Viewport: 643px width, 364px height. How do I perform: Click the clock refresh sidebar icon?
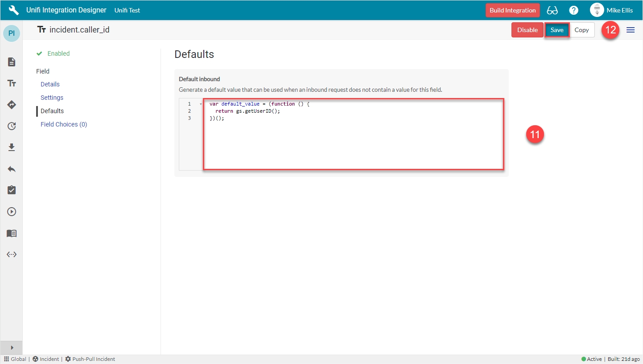pyautogui.click(x=12, y=126)
